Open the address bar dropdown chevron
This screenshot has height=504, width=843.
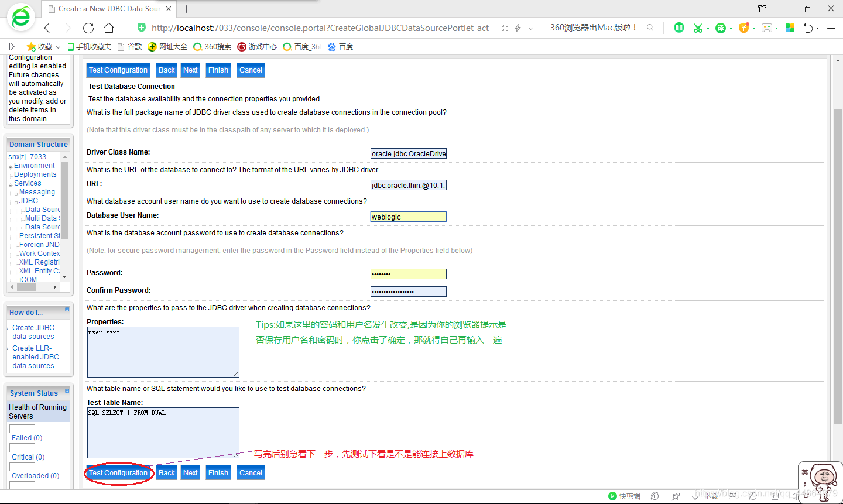(x=530, y=28)
